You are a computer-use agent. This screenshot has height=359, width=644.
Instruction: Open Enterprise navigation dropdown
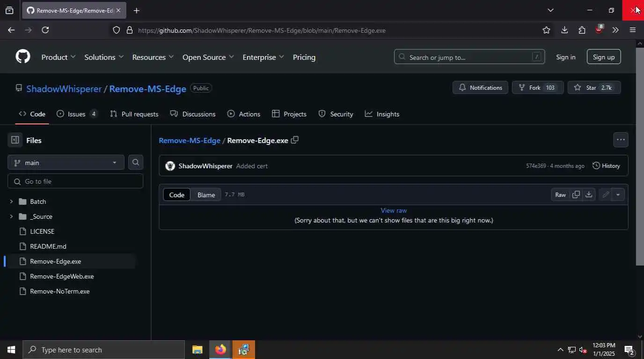(263, 57)
